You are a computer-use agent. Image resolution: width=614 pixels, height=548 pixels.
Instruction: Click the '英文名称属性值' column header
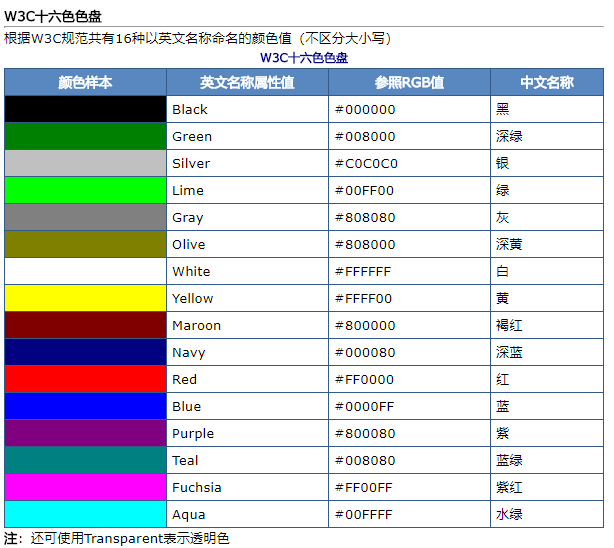248,82
